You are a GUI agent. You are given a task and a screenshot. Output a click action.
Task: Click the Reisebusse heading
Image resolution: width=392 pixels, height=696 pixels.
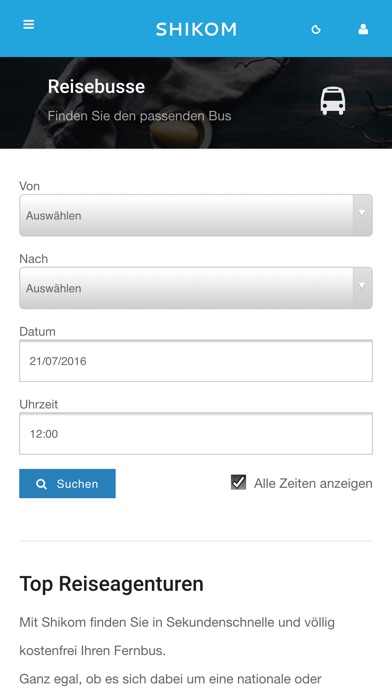(x=96, y=87)
